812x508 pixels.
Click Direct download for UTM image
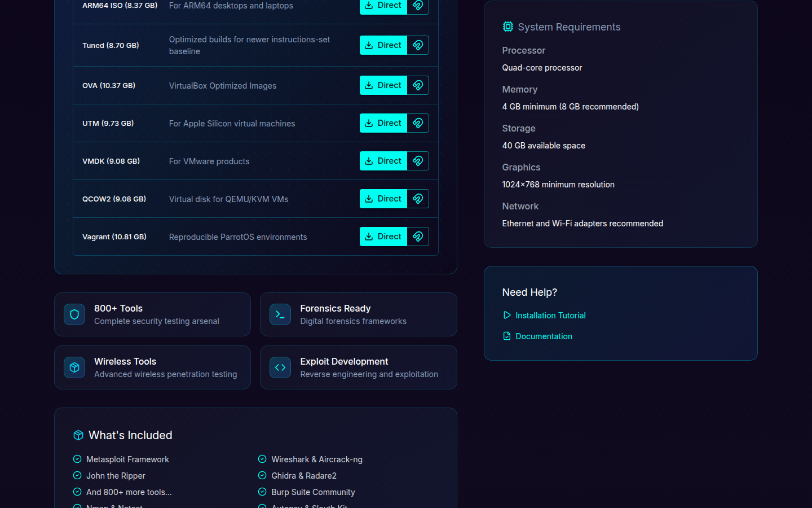click(x=383, y=123)
